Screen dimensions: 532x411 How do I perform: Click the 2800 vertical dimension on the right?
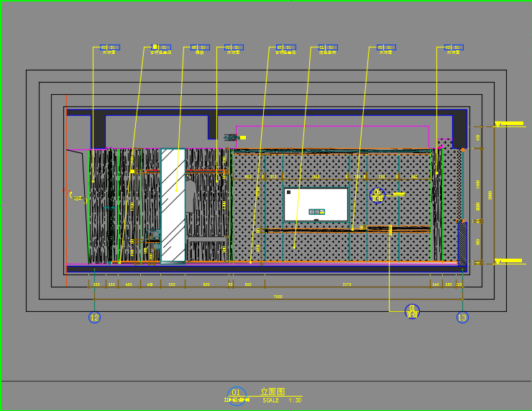click(x=490, y=194)
